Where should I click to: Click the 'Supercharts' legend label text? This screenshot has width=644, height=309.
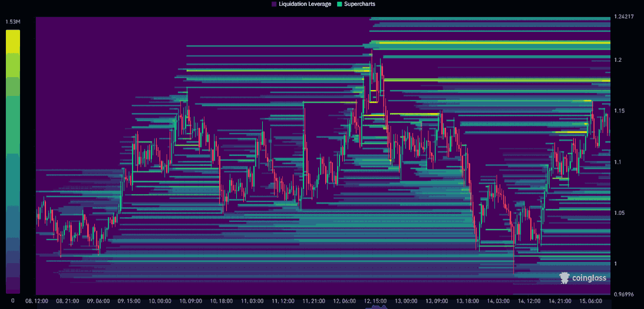click(x=359, y=4)
